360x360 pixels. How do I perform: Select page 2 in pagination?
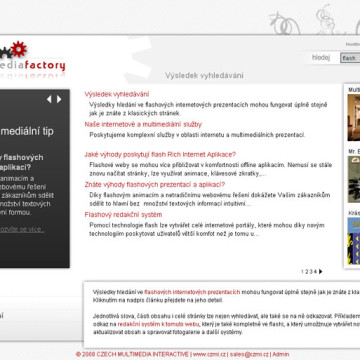click(307, 271)
